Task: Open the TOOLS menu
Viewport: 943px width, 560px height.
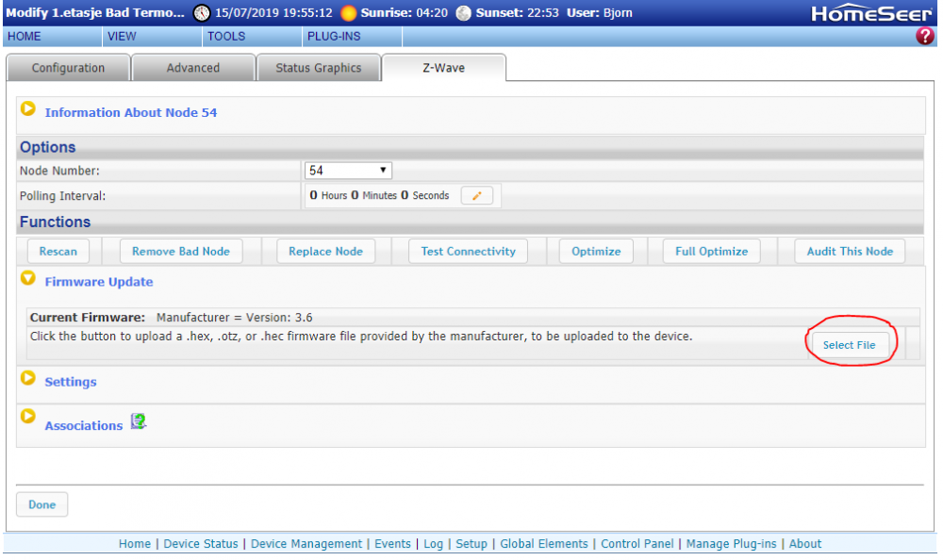Action: [226, 37]
